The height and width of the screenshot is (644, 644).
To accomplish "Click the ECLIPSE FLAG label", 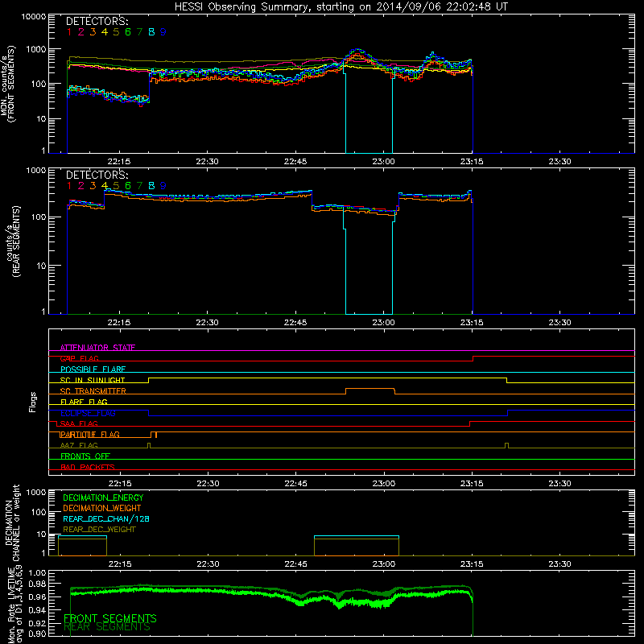I will point(88,413).
